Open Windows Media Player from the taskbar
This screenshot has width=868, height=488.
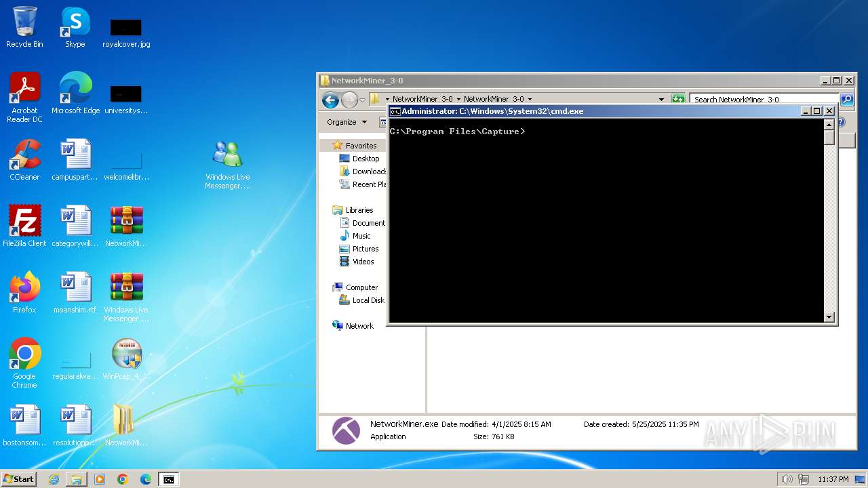pos(100,479)
